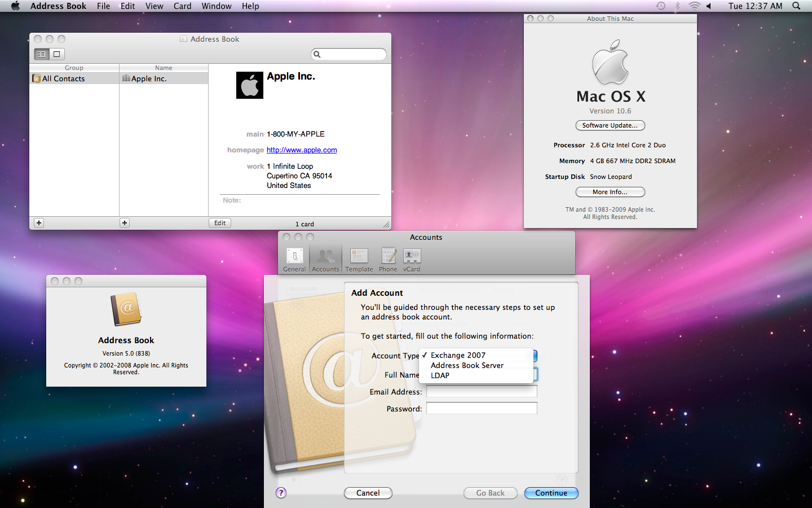Click the main phone label
Screen dimensions: 812x508
[x=255, y=134]
